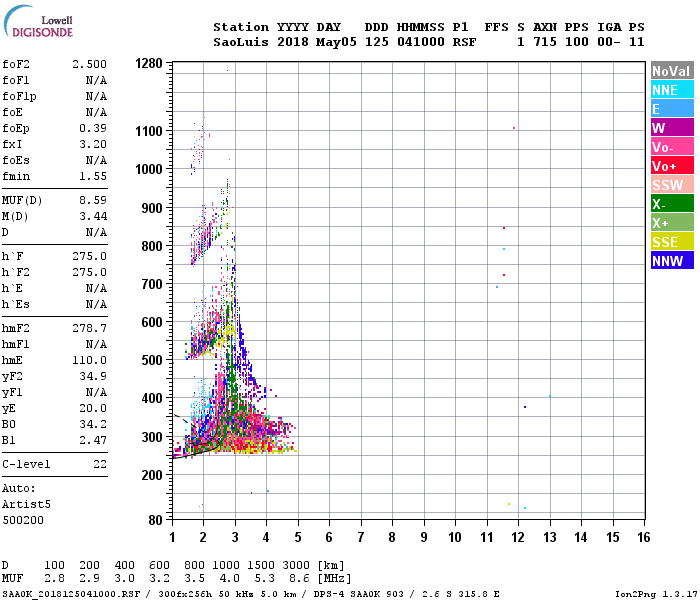
Task: Click the h`F2 value 275.0
Action: coord(90,272)
